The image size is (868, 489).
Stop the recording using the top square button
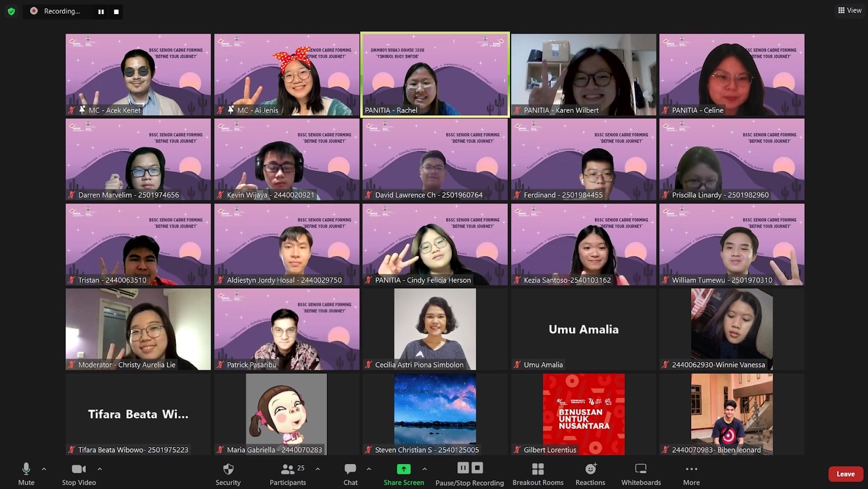(x=116, y=11)
